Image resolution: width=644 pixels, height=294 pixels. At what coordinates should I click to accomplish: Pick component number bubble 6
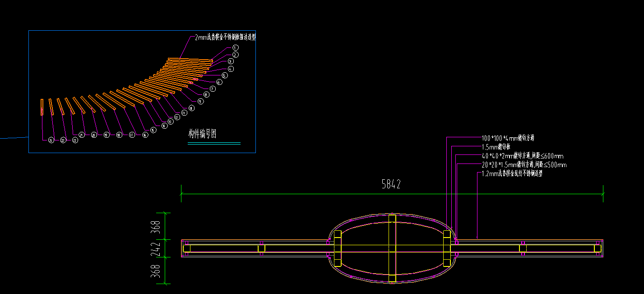coord(219,82)
